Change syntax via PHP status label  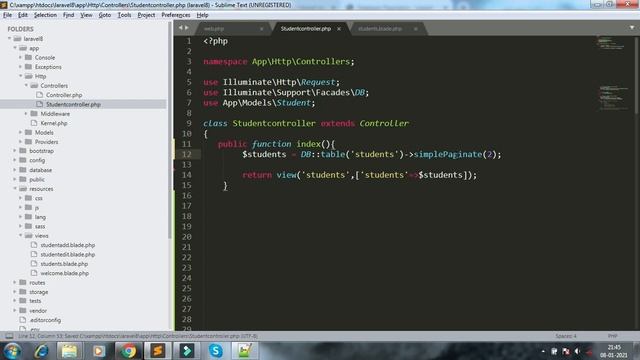(x=612, y=336)
